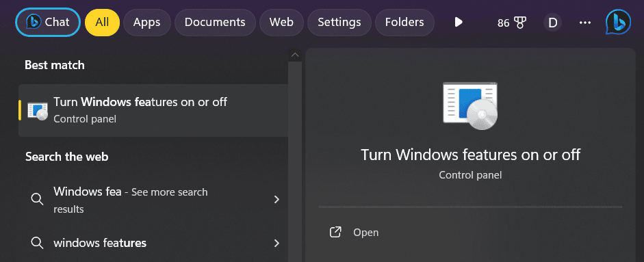This screenshot has height=262, width=644.
Task: Expand arrow for Windows fea web result
Action: tap(276, 200)
